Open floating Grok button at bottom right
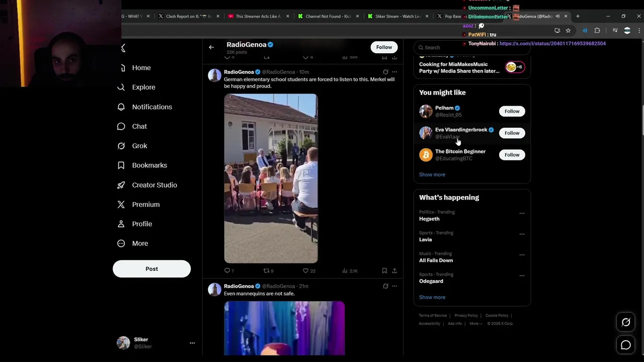The height and width of the screenshot is (362, 644). point(626,323)
